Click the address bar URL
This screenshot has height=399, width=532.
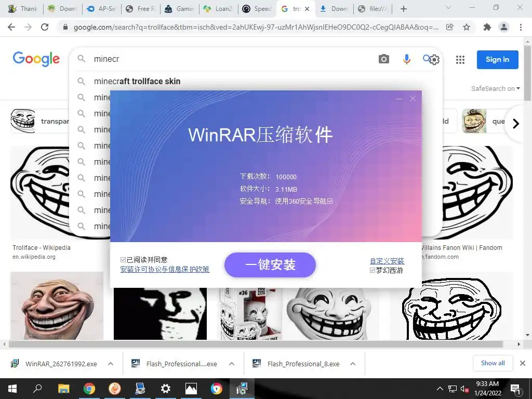tap(256, 27)
